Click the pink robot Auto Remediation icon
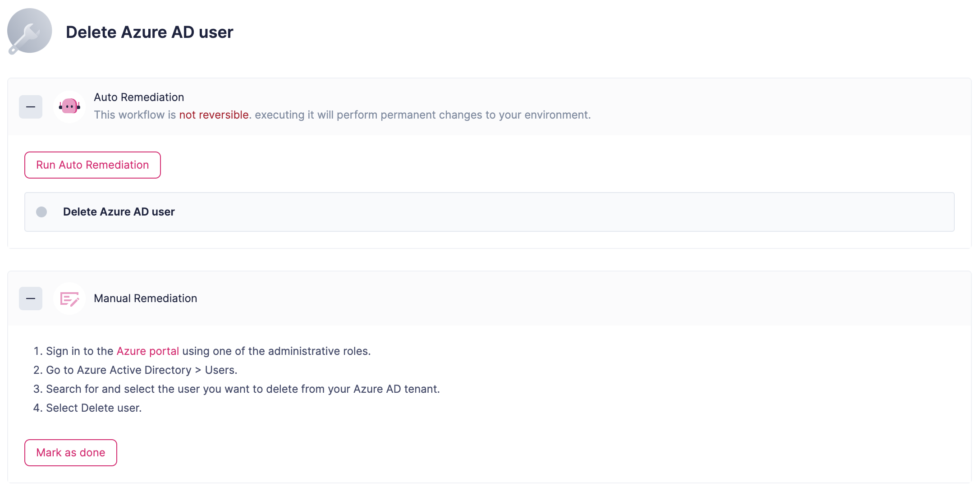 (x=69, y=107)
